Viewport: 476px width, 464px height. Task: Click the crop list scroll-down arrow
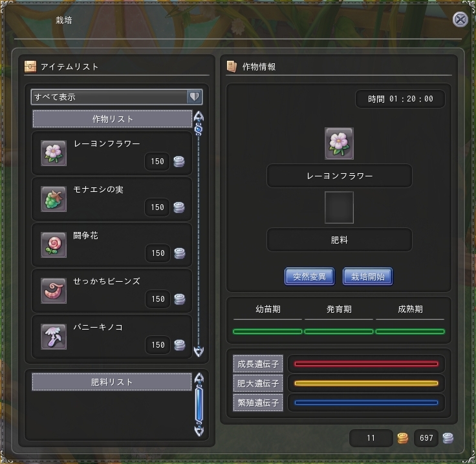coord(199,351)
